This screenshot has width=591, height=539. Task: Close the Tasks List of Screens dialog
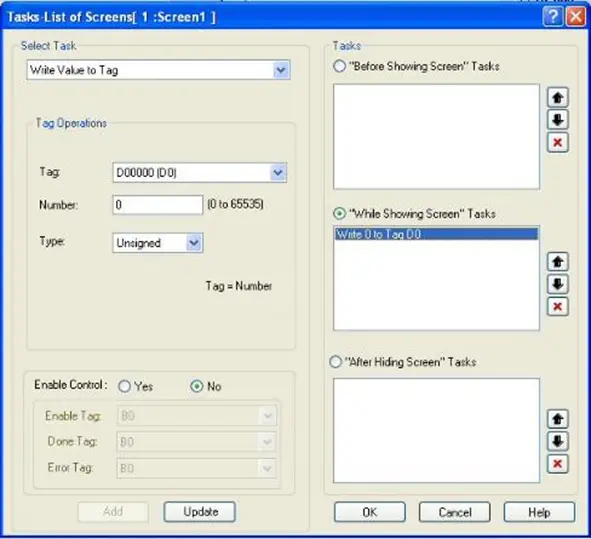coord(576,17)
